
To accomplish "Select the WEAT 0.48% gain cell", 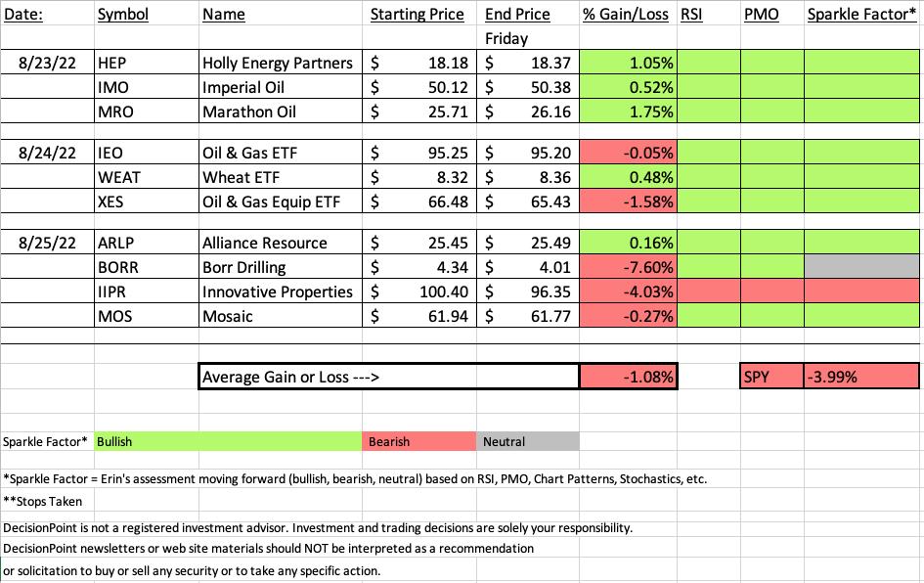I will point(628,177).
